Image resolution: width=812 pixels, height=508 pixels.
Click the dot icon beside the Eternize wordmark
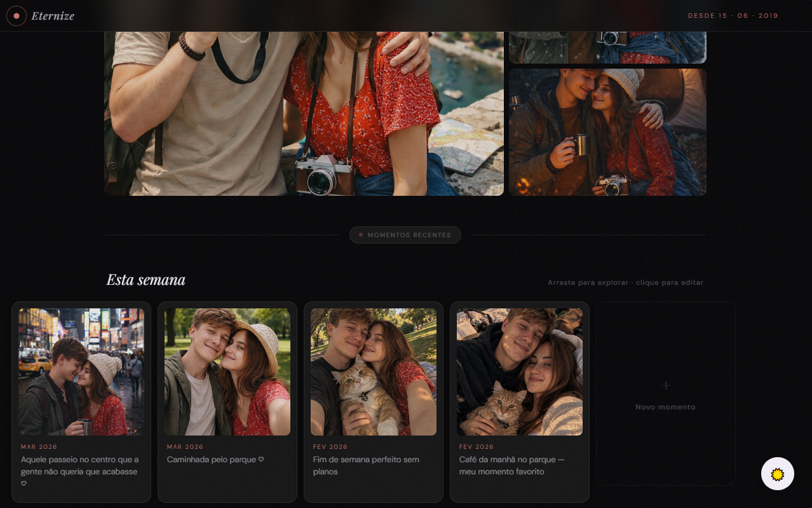17,16
